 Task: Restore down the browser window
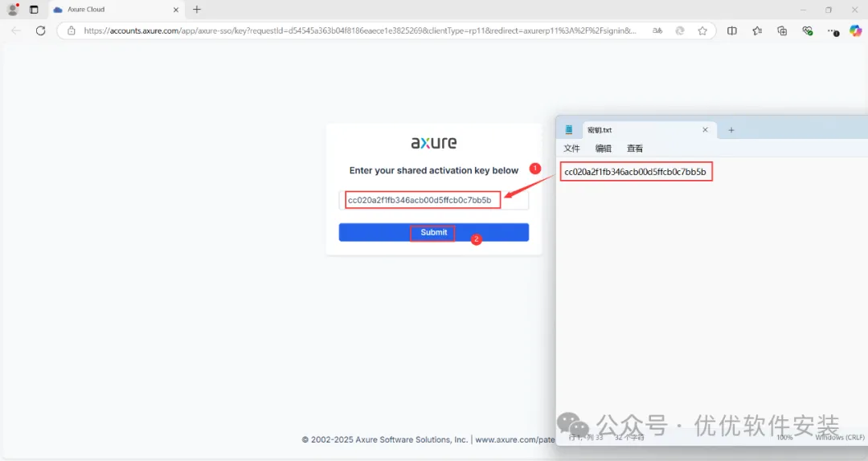point(829,10)
